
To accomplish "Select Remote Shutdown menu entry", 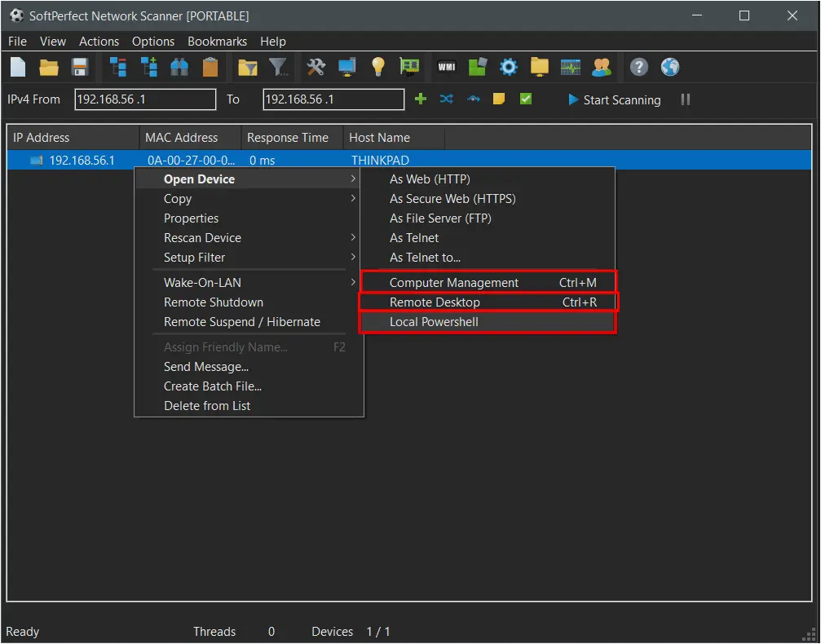I will pos(249,302).
